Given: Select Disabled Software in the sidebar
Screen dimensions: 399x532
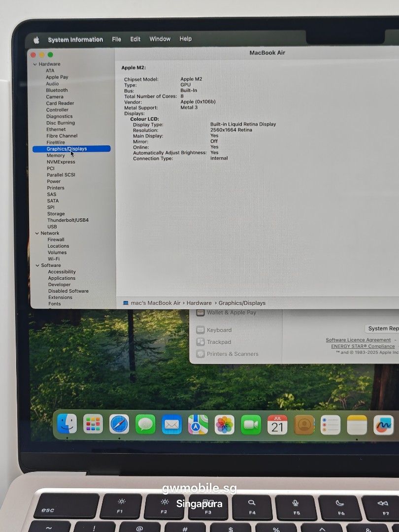Looking at the screenshot, I should (68, 291).
